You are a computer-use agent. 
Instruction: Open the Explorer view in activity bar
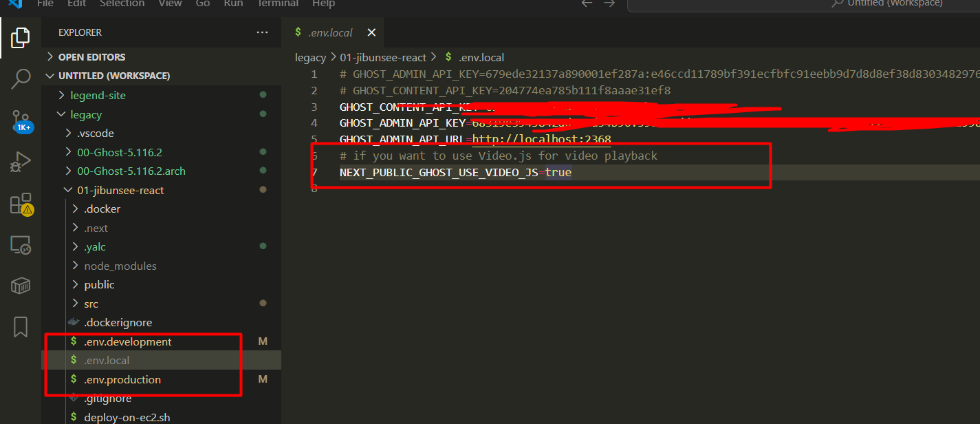[21, 38]
